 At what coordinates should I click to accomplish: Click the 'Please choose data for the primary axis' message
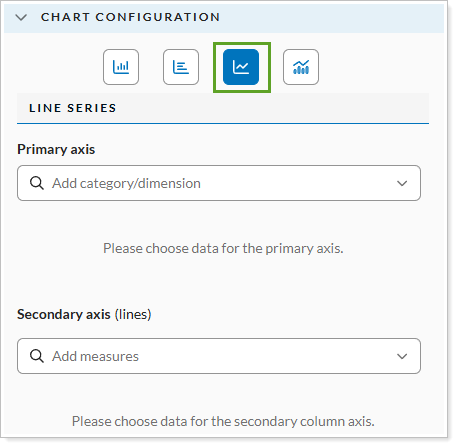(x=223, y=248)
